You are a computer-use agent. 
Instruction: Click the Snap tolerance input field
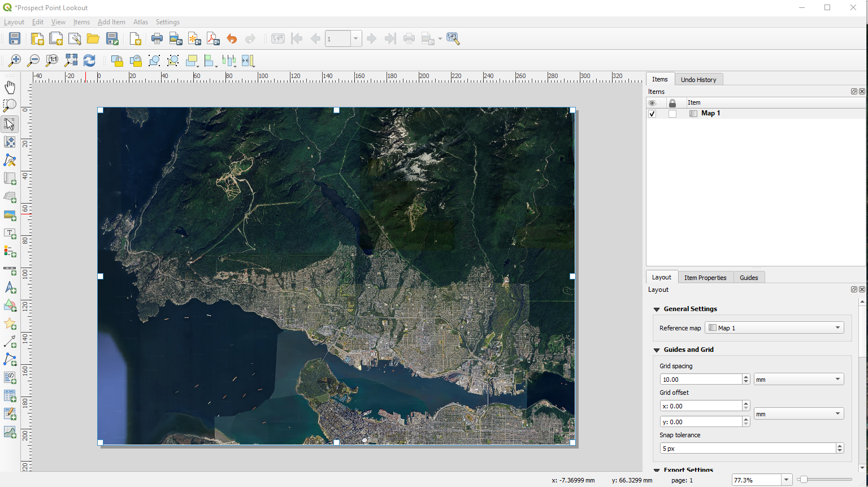tap(747, 449)
